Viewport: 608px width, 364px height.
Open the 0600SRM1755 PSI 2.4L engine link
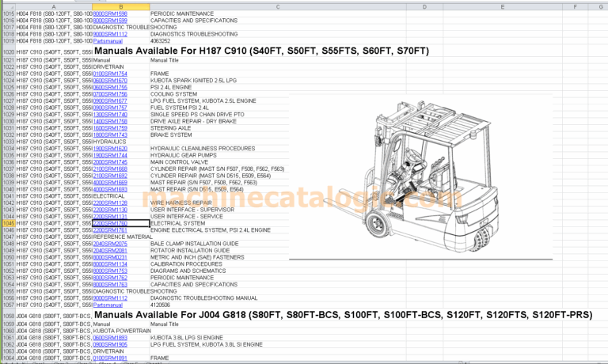click(110, 87)
